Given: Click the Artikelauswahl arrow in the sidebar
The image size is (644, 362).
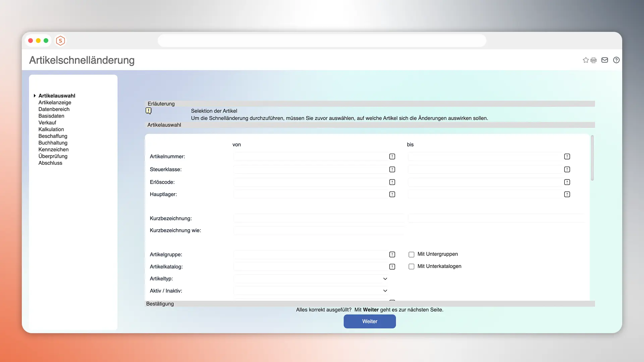Looking at the screenshot, I should [35, 96].
